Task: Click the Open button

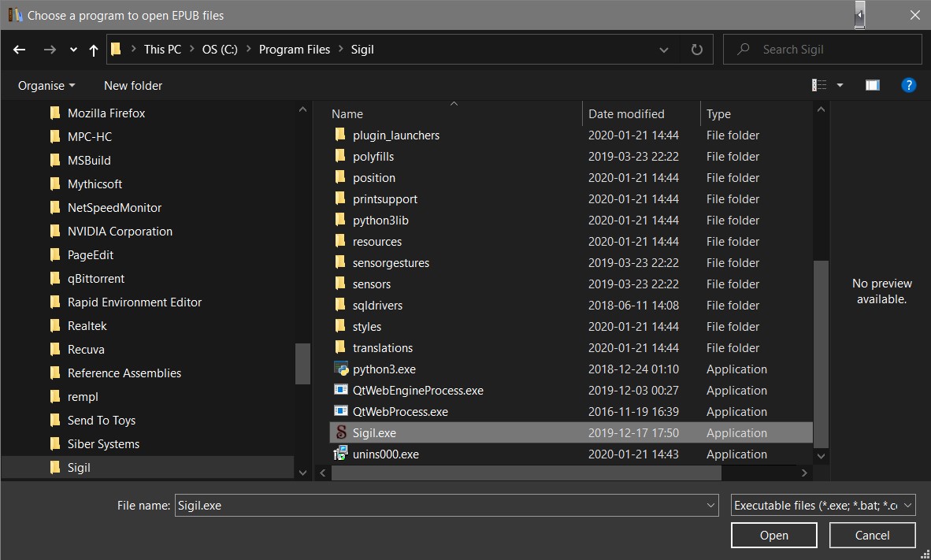Action: [774, 535]
